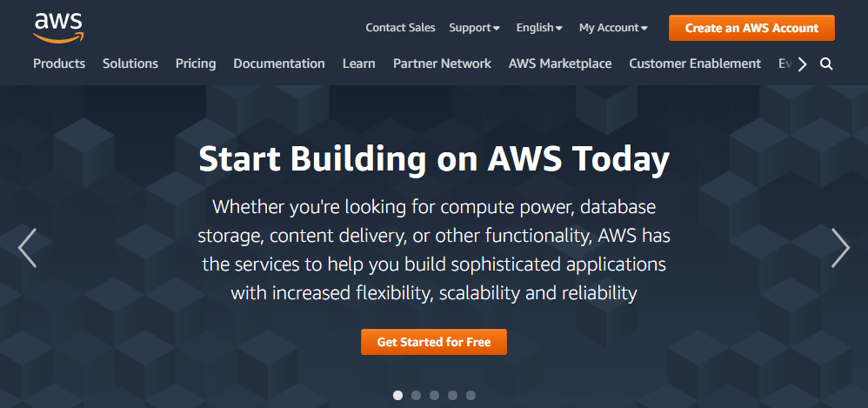Expand the Support dropdown
The width and height of the screenshot is (868, 408).
coord(474,28)
